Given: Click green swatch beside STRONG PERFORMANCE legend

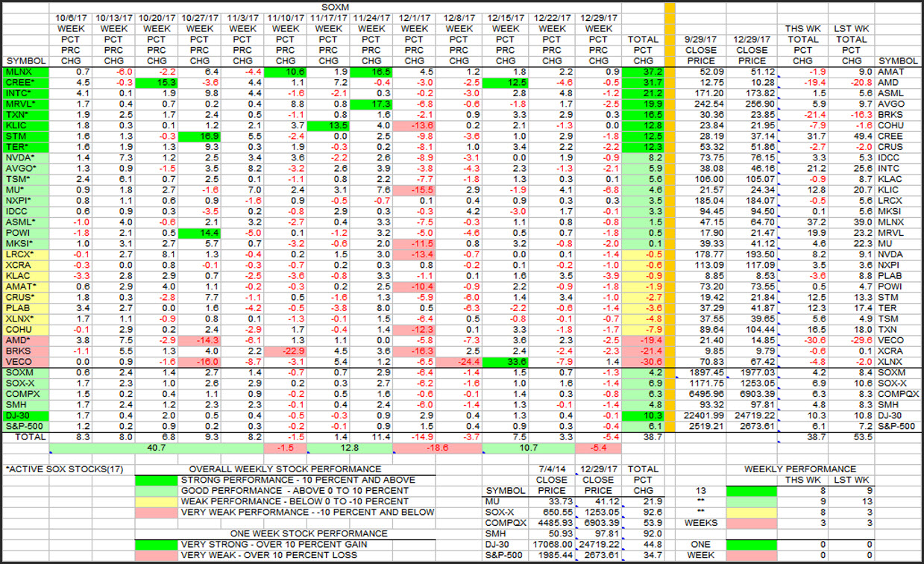Looking at the screenshot, I should pos(154,480).
